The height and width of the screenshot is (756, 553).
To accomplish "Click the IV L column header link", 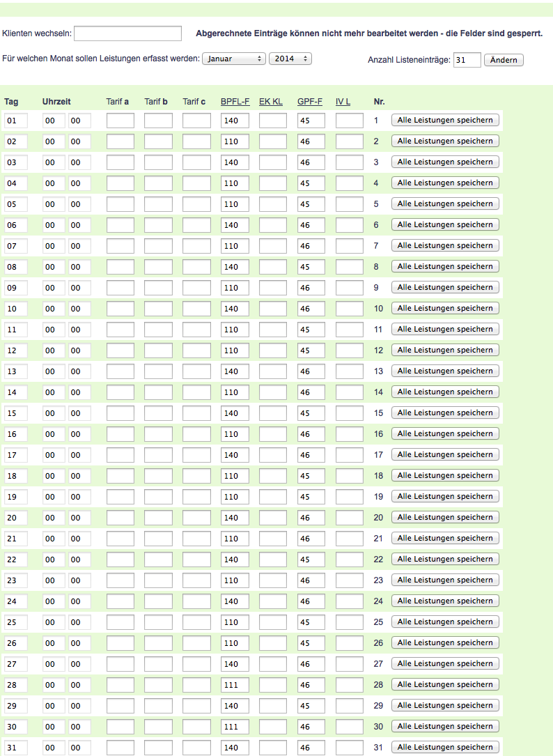I will point(343,102).
